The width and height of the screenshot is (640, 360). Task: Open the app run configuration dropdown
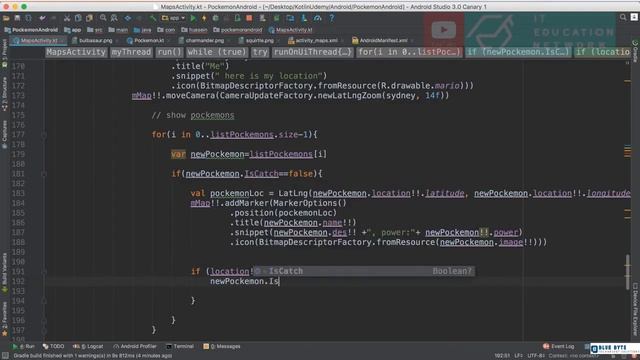[173, 18]
